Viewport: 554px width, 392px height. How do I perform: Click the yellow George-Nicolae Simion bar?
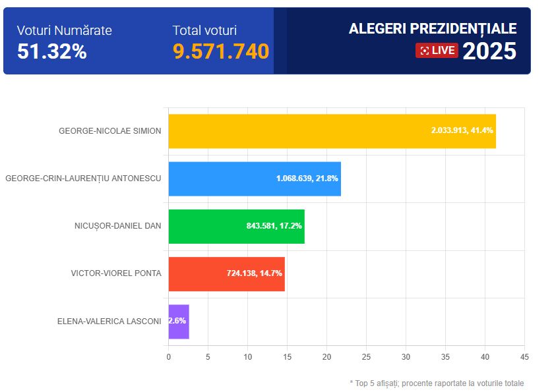(297, 131)
